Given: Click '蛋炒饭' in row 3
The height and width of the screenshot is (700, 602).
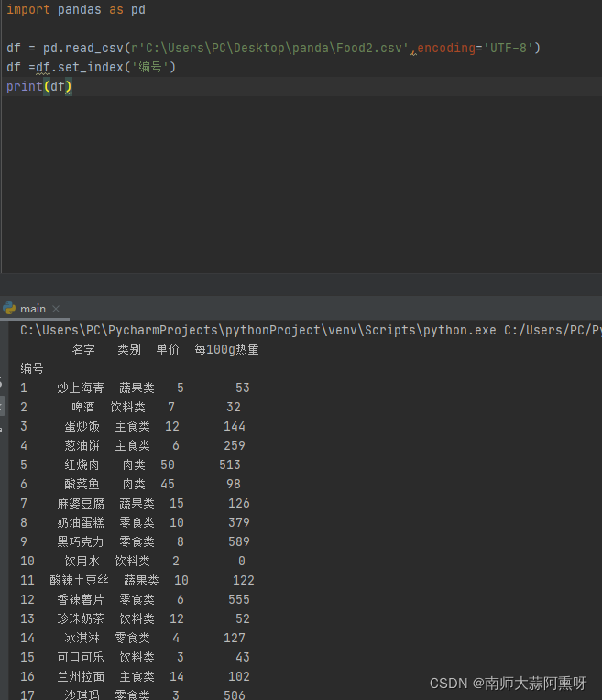Looking at the screenshot, I should [82, 426].
